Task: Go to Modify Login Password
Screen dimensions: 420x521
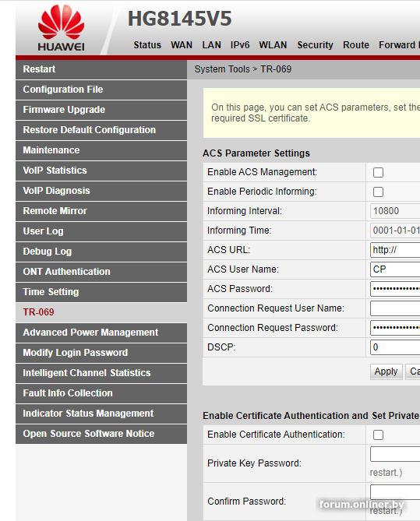Action: (101, 354)
